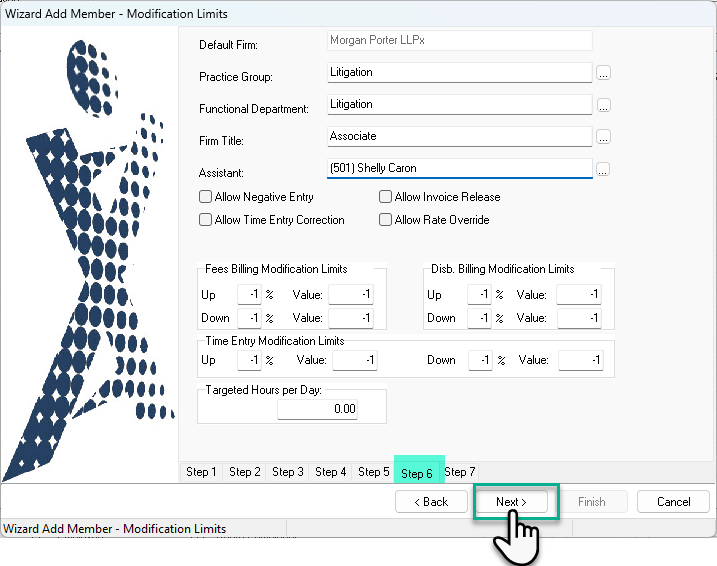The width and height of the screenshot is (717, 566).
Task: Cancel the Add Member wizard
Action: [673, 502]
